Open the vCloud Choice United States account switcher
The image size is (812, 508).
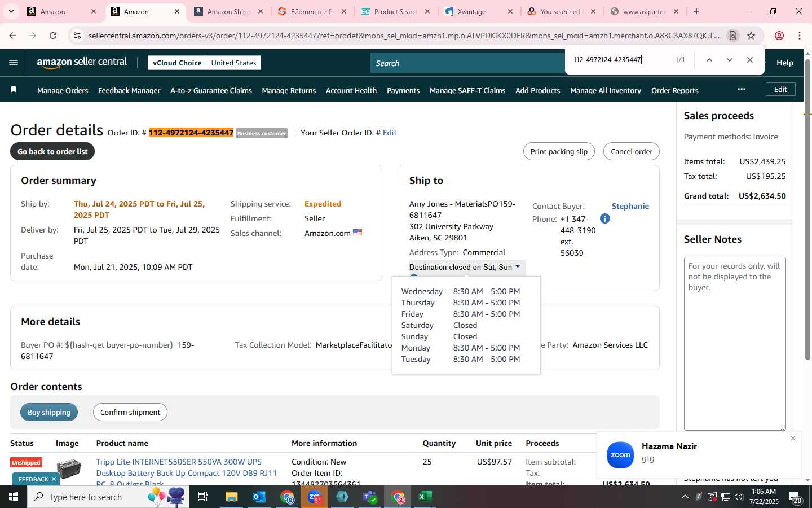coord(204,63)
